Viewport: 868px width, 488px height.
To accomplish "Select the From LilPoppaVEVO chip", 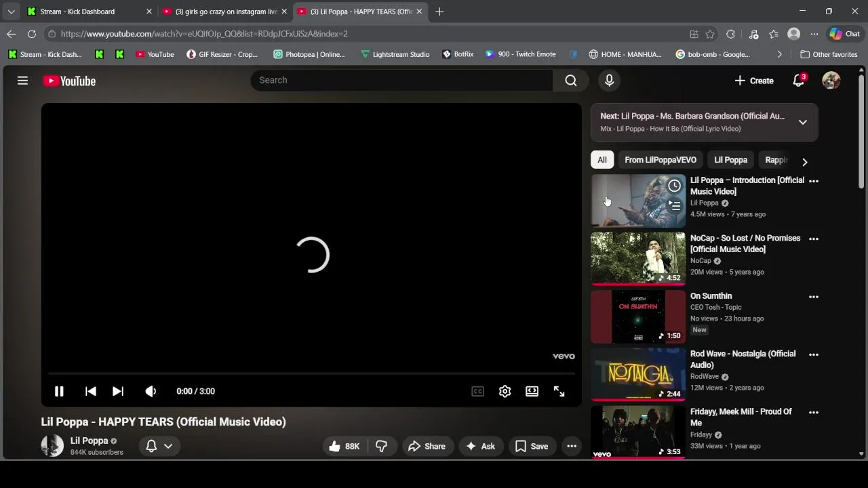I will coord(660,160).
